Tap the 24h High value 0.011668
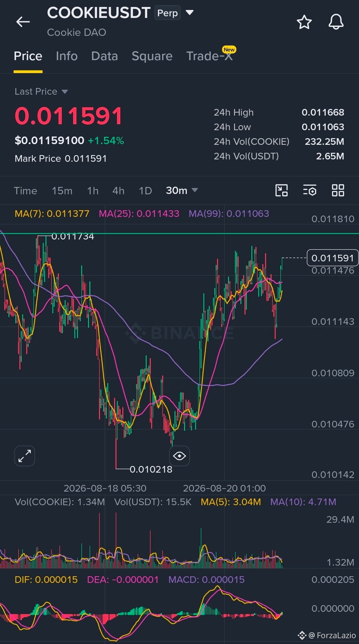The height and width of the screenshot is (644, 359). (x=323, y=112)
